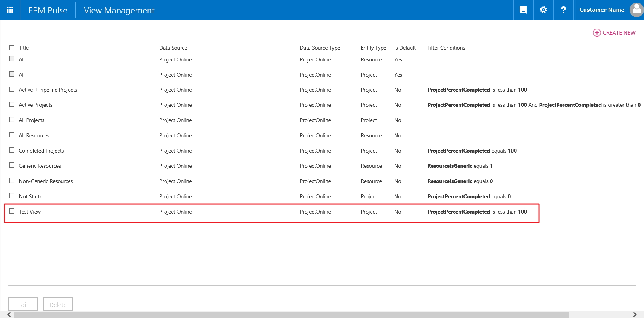Viewport: 644px width, 318px height.
Task: Click the All Projects title text
Action: pyautogui.click(x=32, y=120)
